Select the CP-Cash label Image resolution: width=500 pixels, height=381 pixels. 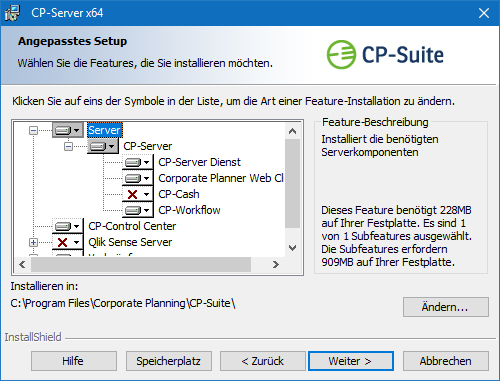[179, 194]
